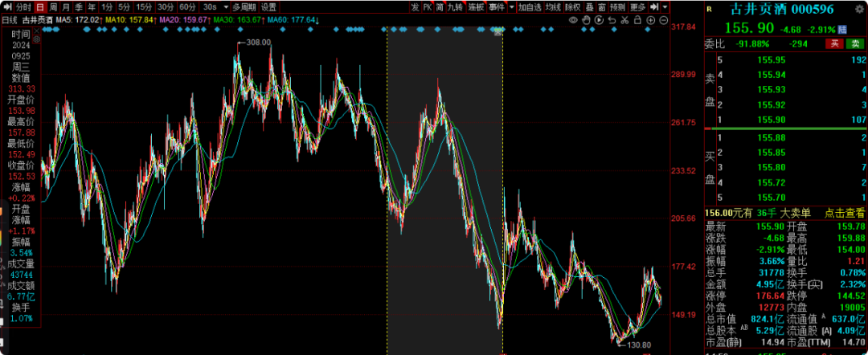Switch to the 周 weekly period tab
The height and width of the screenshot is (355, 868).
54,6
